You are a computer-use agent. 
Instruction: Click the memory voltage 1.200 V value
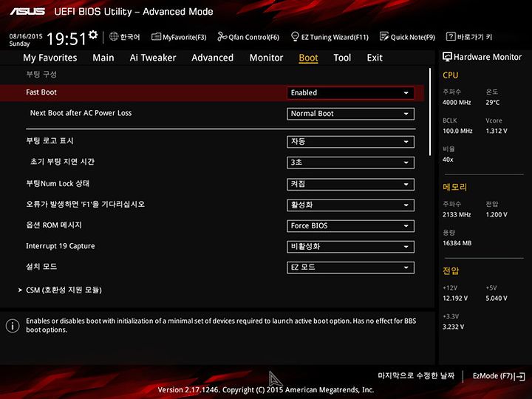coord(497,215)
